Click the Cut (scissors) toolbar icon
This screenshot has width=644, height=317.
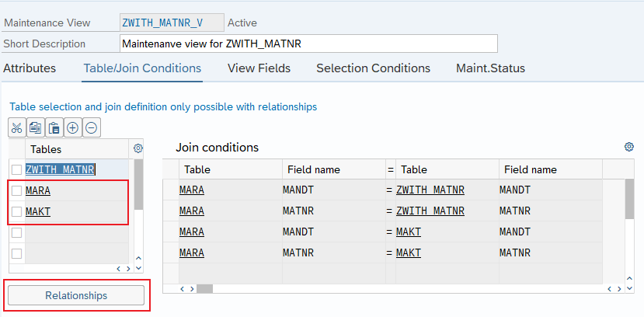point(17,128)
